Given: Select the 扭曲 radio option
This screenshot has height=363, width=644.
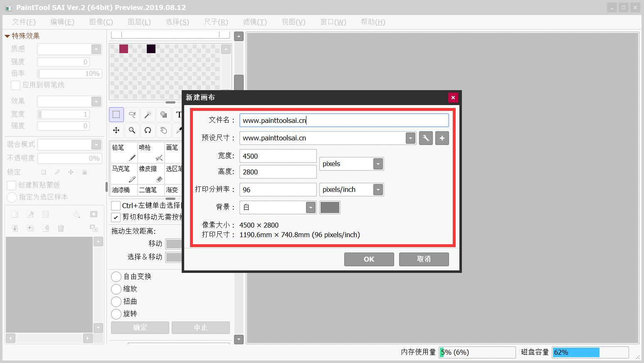Looking at the screenshot, I should point(116,302).
